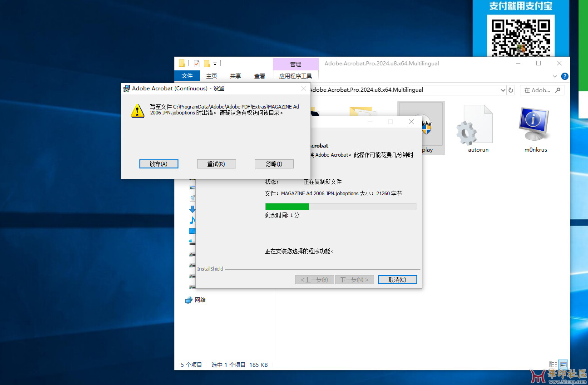Switch to large icons view in the status bar
The width and height of the screenshot is (588, 385).
(563, 365)
